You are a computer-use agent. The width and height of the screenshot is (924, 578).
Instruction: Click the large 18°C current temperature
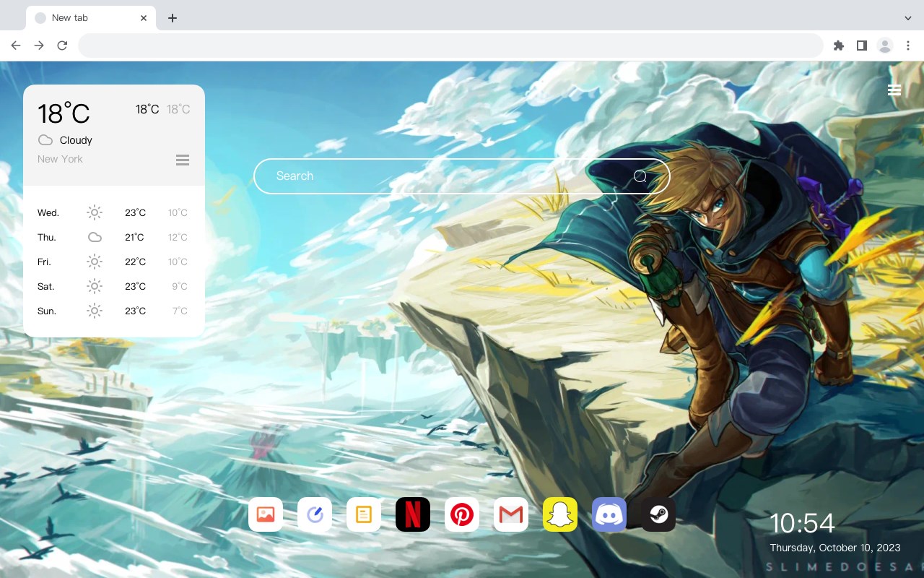(x=64, y=113)
